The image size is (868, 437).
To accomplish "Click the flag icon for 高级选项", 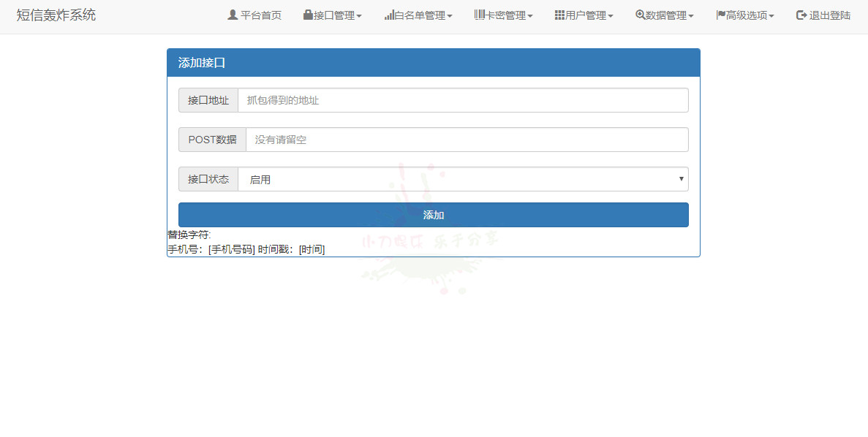I will (x=720, y=15).
